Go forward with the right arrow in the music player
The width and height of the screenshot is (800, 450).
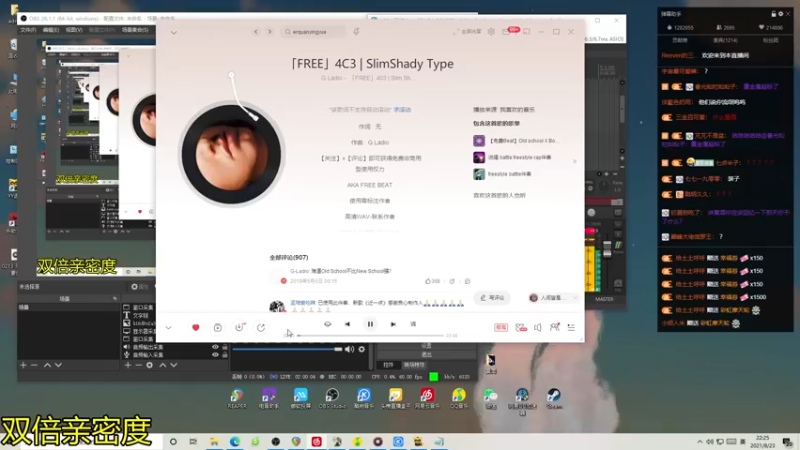coord(270,32)
